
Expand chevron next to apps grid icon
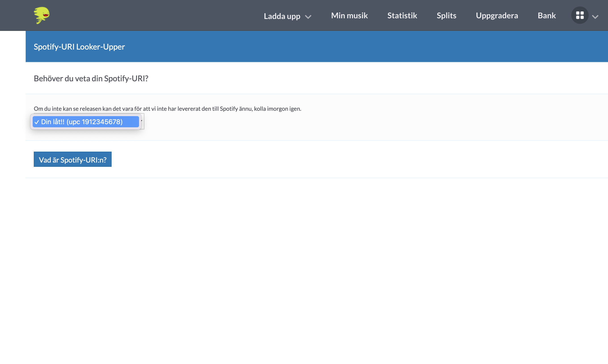(x=595, y=17)
